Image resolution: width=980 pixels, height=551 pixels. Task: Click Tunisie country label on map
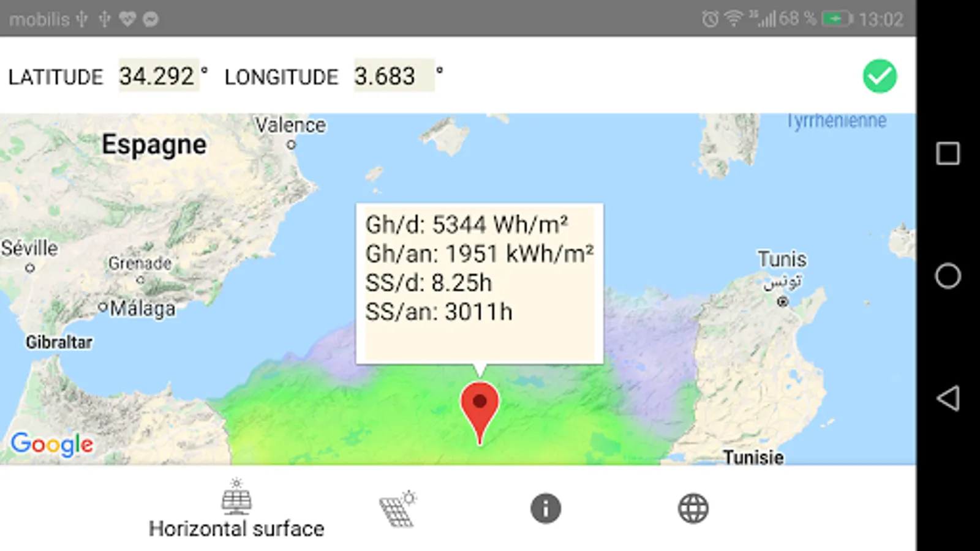coord(753,457)
